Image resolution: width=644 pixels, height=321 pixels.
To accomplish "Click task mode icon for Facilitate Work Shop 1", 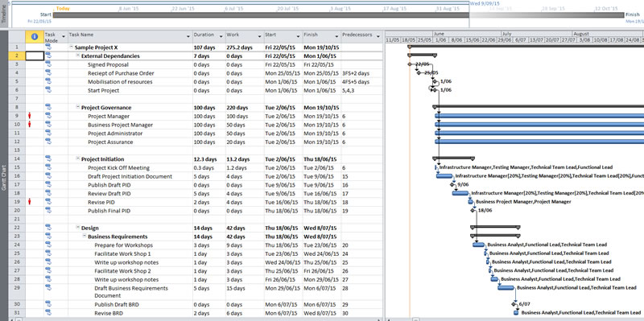I will point(48,253).
